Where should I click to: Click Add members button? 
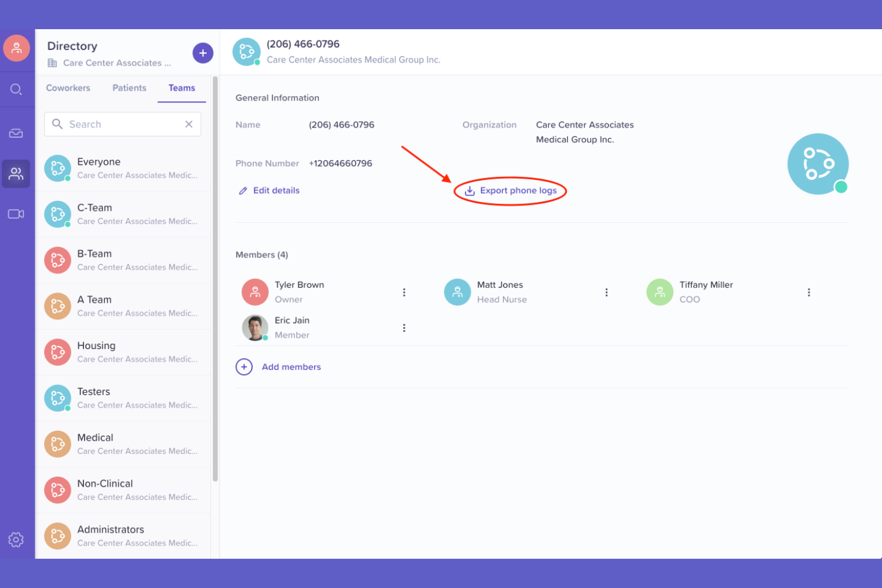point(291,367)
